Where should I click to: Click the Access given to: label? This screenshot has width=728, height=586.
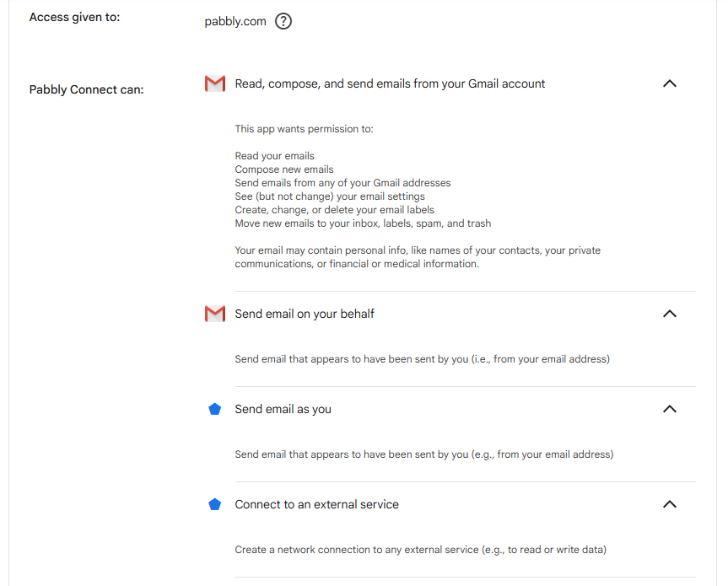coord(75,17)
